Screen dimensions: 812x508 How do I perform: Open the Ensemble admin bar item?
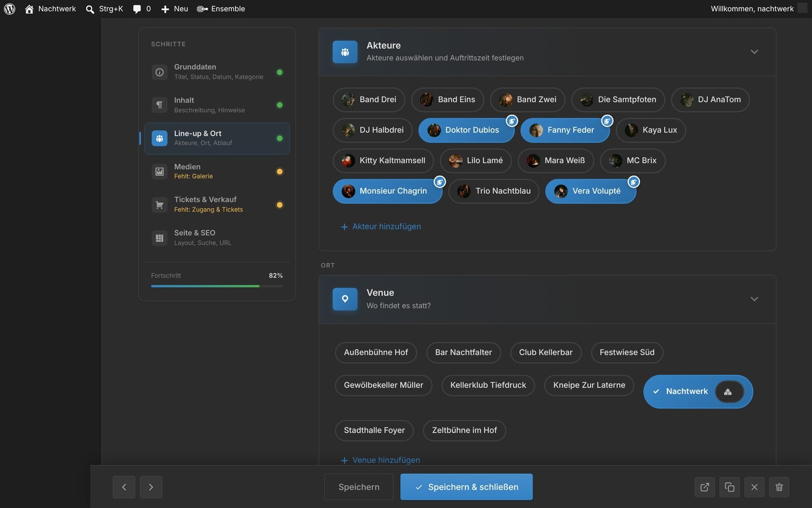221,9
